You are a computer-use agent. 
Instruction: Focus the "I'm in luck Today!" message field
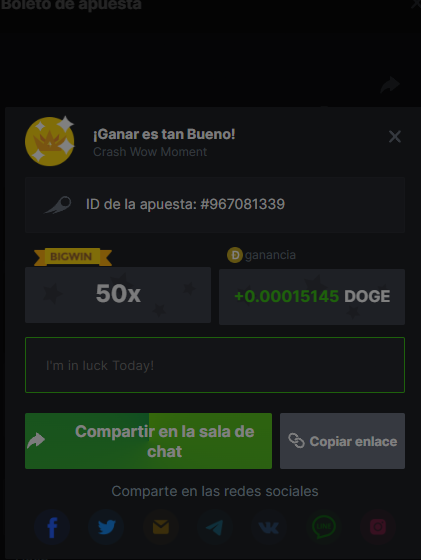(215, 365)
